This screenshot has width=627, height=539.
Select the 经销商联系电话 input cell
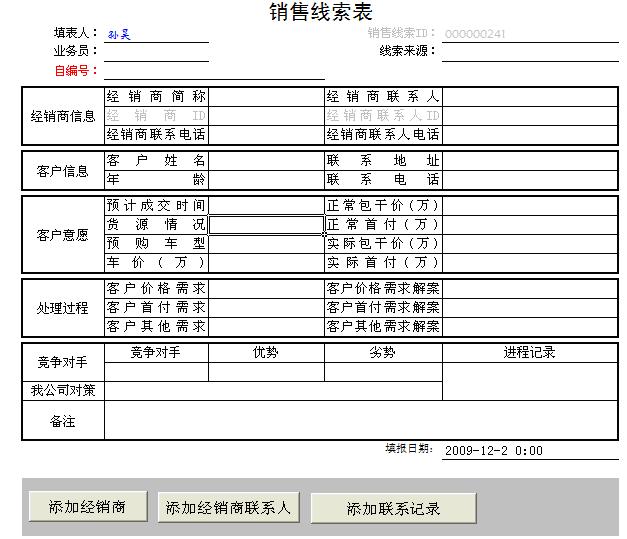(265, 134)
